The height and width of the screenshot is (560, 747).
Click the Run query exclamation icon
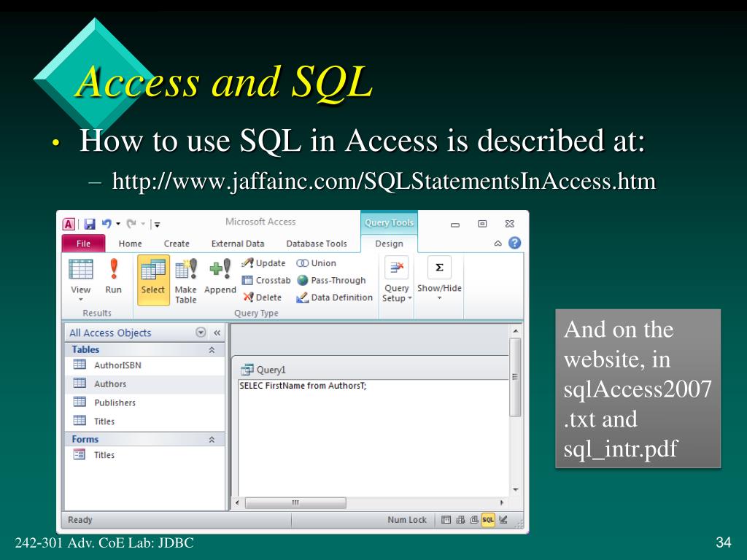pos(113,269)
